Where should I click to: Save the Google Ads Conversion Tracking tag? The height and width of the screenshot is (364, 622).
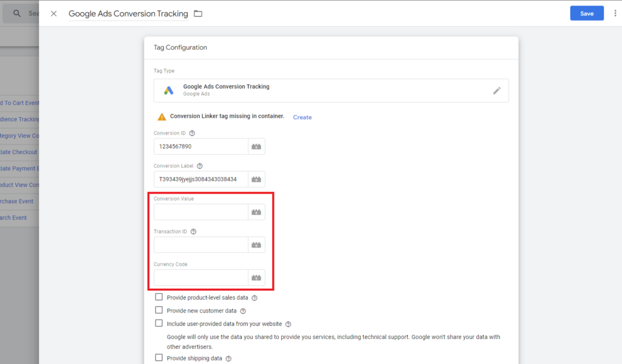tap(587, 13)
